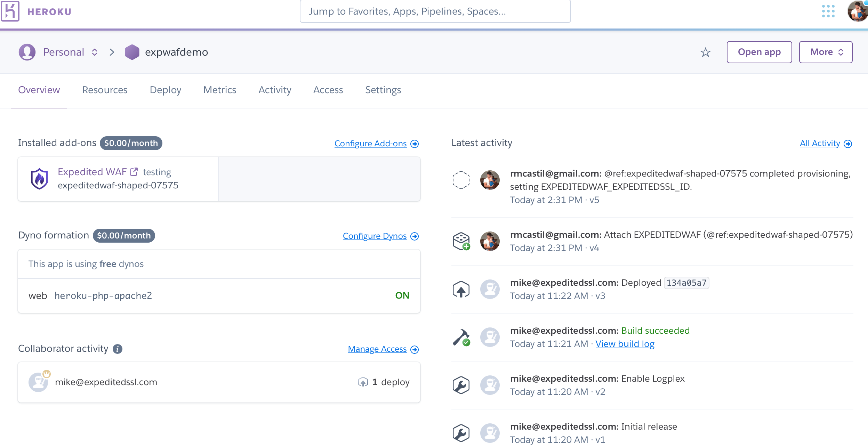Switch to the Resources tab
The image size is (868, 447).
(105, 90)
